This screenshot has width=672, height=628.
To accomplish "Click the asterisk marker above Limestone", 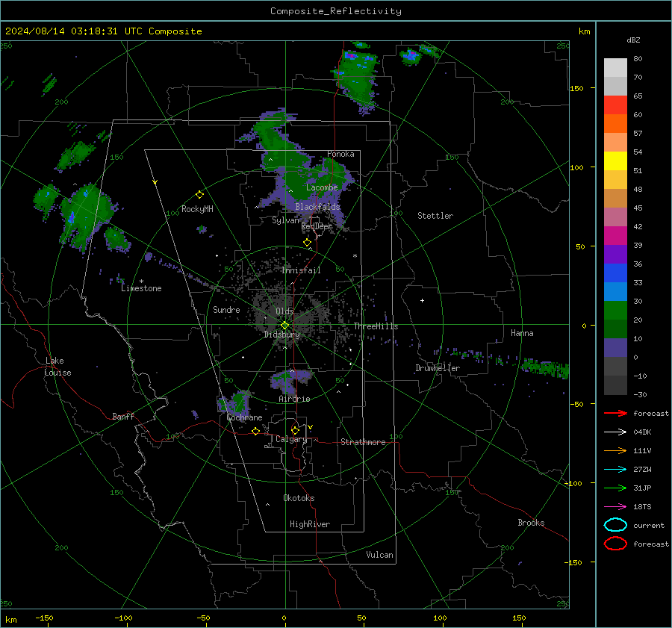I will pos(141,282).
